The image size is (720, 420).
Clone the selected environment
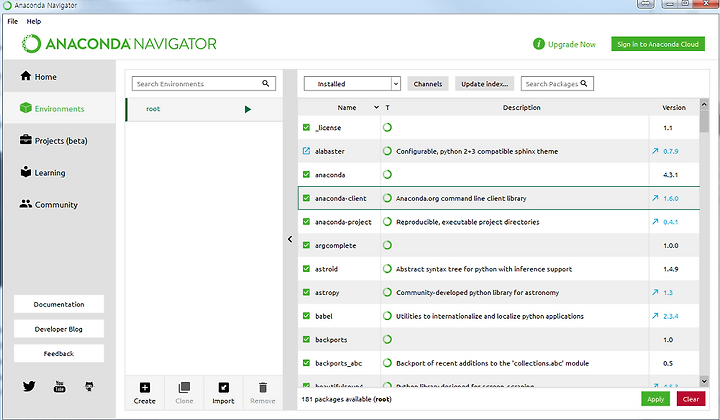184,393
